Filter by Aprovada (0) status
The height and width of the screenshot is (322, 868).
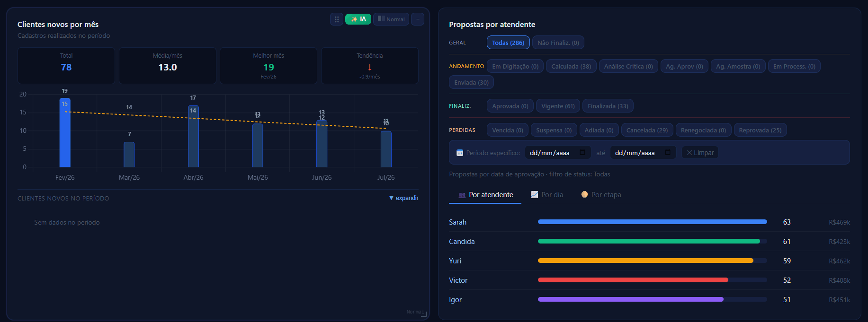click(x=510, y=106)
